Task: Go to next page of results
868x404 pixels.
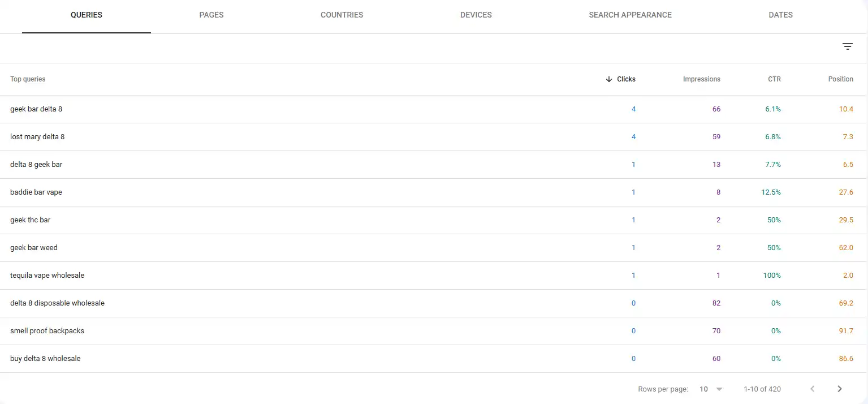Action: point(839,389)
